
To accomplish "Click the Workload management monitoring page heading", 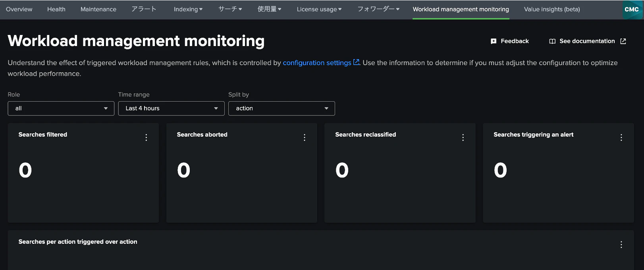I will click(x=136, y=41).
